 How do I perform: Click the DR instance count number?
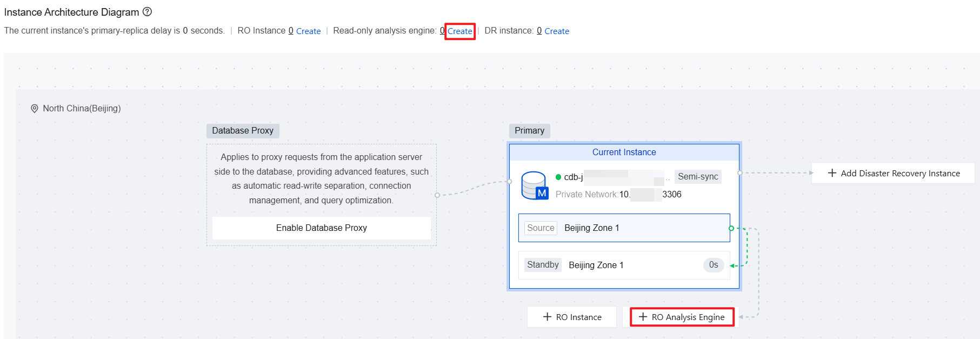(539, 31)
